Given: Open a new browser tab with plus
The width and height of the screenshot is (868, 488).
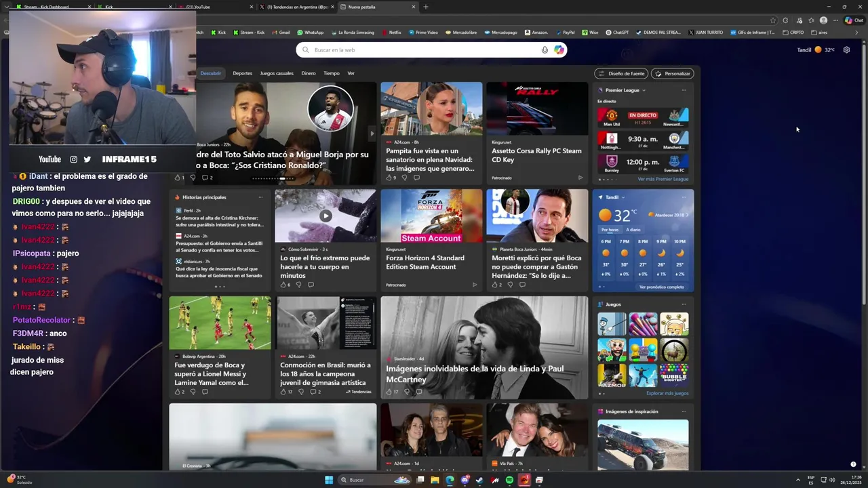Looking at the screenshot, I should pos(426,7).
